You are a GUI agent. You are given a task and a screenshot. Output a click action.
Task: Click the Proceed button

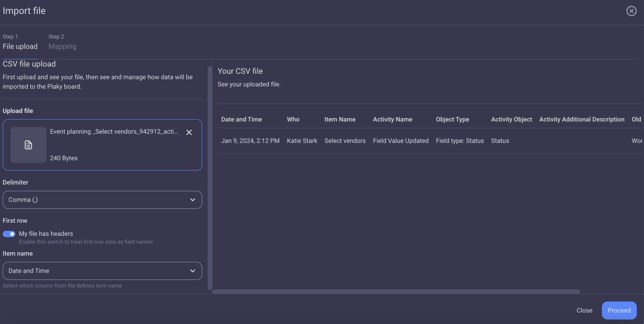click(619, 310)
